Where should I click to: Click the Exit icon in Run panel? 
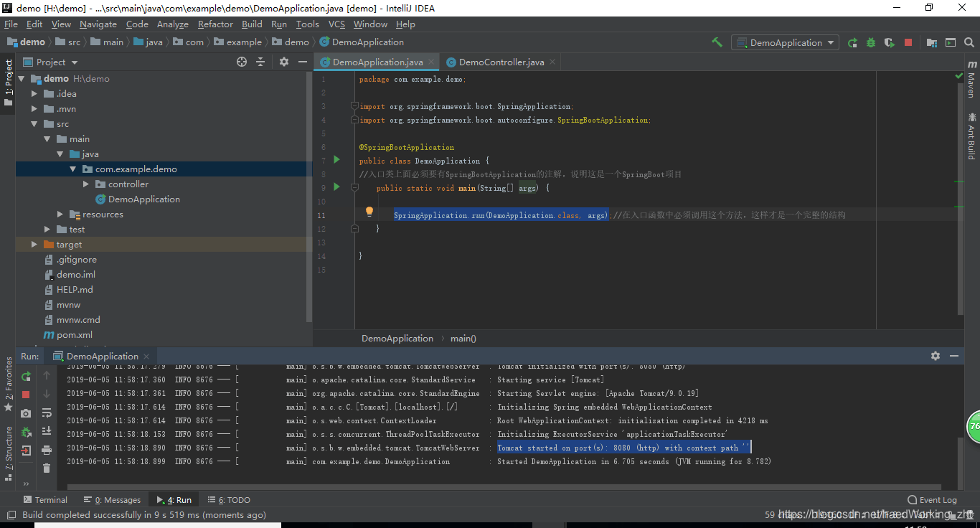pos(27,451)
